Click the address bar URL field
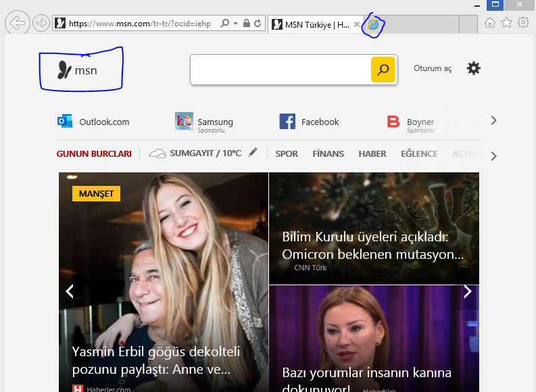The height and width of the screenshot is (392, 536). point(139,24)
